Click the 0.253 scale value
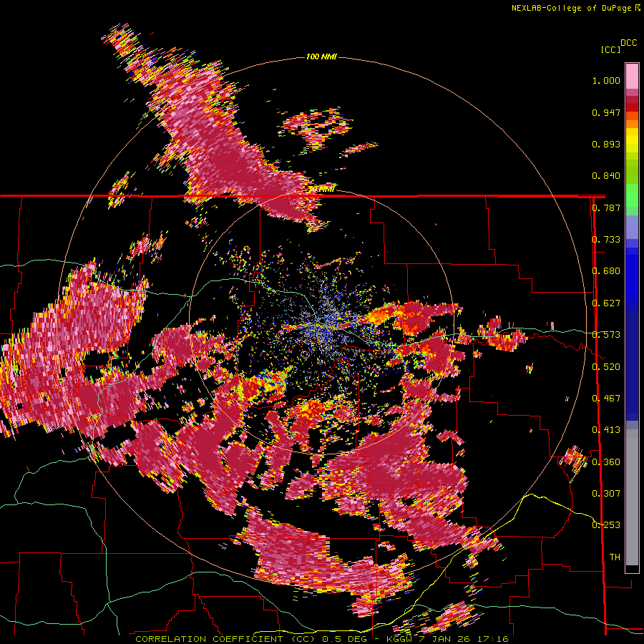644x644 pixels. pos(606,525)
